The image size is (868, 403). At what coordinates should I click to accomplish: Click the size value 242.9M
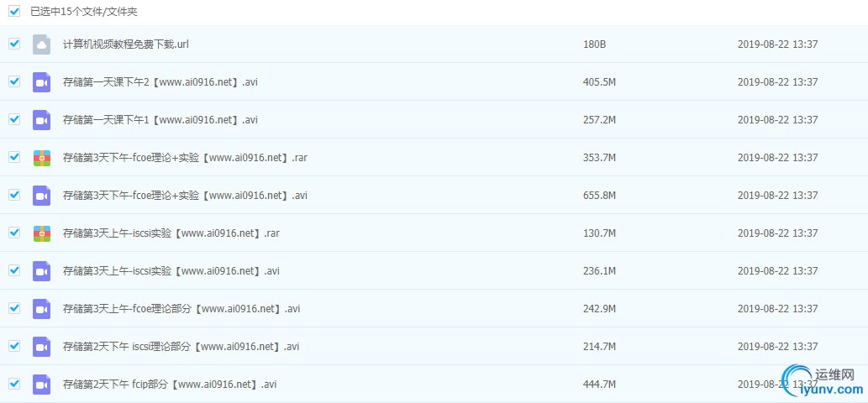599,308
